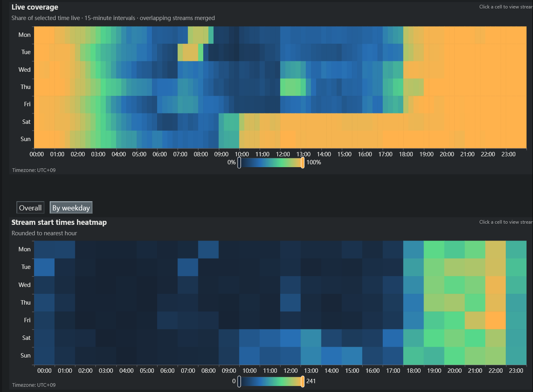The image size is (533, 392).
Task: Click Saturday 09:00 cell in Live coverage heatmap
Action: pyautogui.click(x=221, y=122)
